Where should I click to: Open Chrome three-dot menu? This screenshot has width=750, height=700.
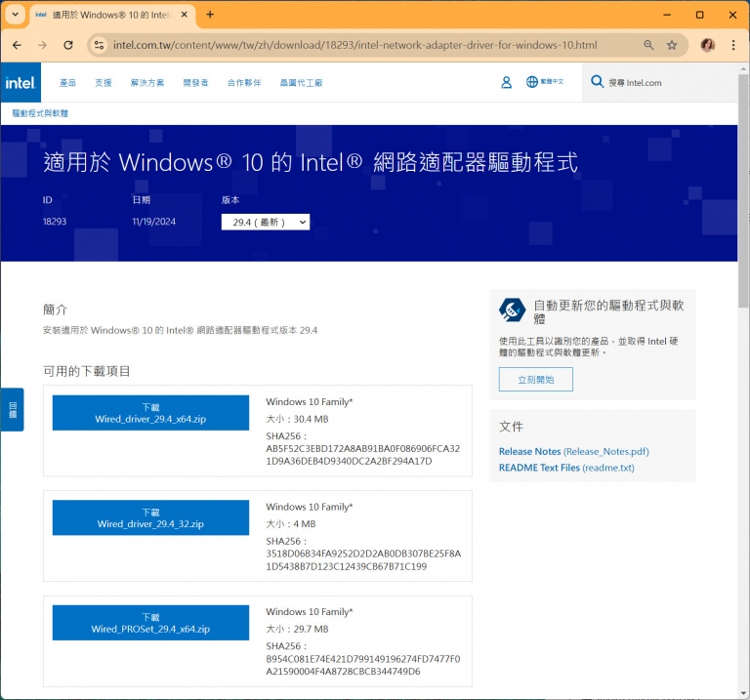(733, 45)
